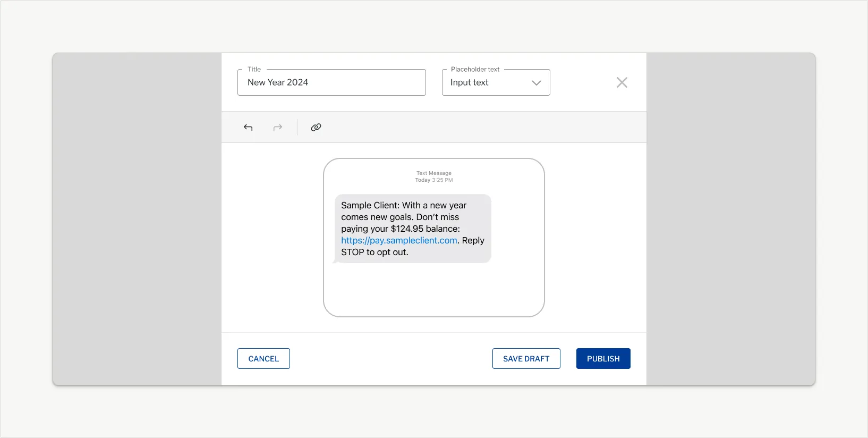Click the SAVE DRAFT button

pos(526,359)
